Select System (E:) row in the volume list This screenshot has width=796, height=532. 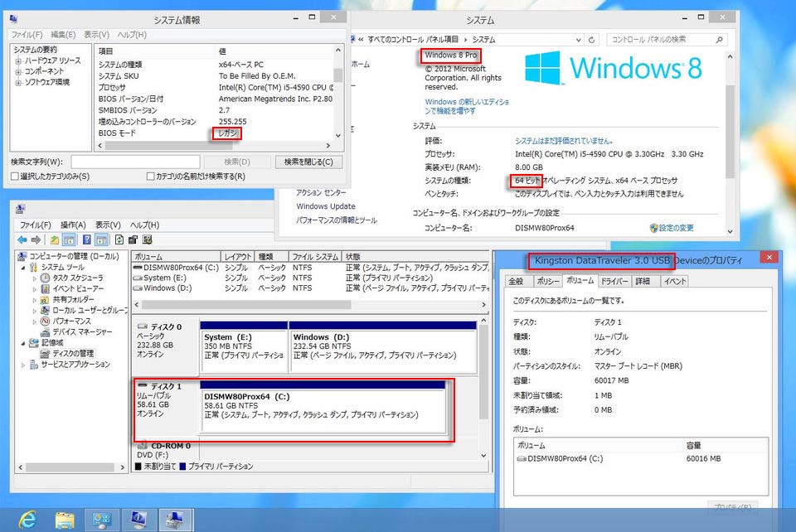pos(310,278)
